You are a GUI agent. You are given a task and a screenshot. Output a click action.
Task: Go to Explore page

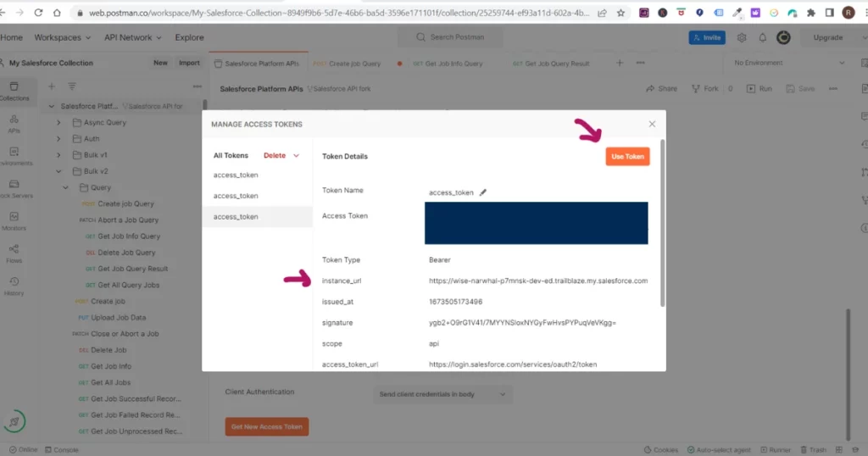189,37
